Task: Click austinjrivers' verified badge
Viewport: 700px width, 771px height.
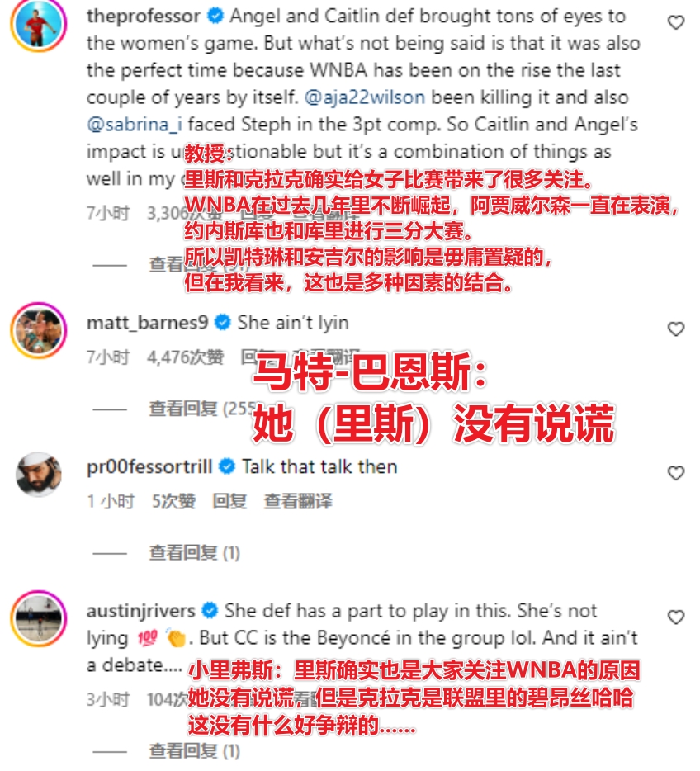Action: tap(210, 611)
